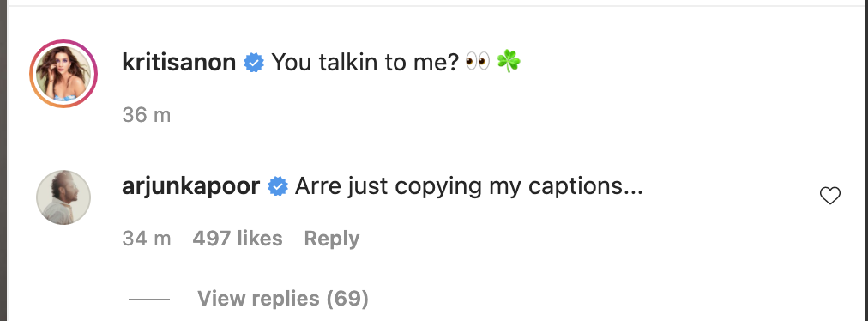Screen dimensions: 868x321
Task: Click the 34 m comment timestamp
Action: click(146, 239)
